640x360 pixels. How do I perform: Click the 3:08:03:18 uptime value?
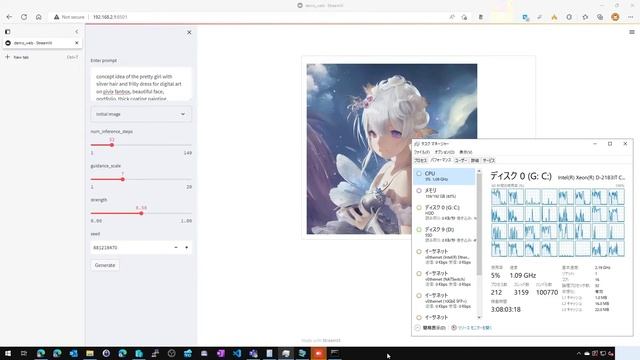[x=505, y=309]
